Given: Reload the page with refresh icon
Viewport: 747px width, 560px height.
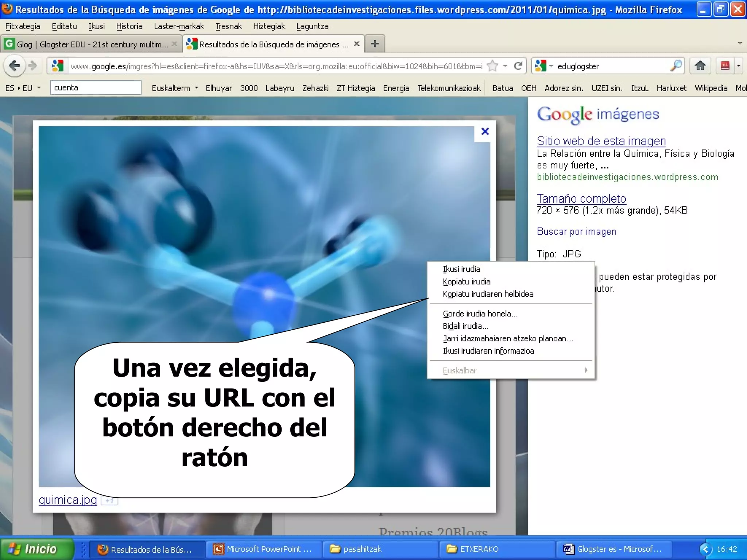Looking at the screenshot, I should (x=518, y=66).
